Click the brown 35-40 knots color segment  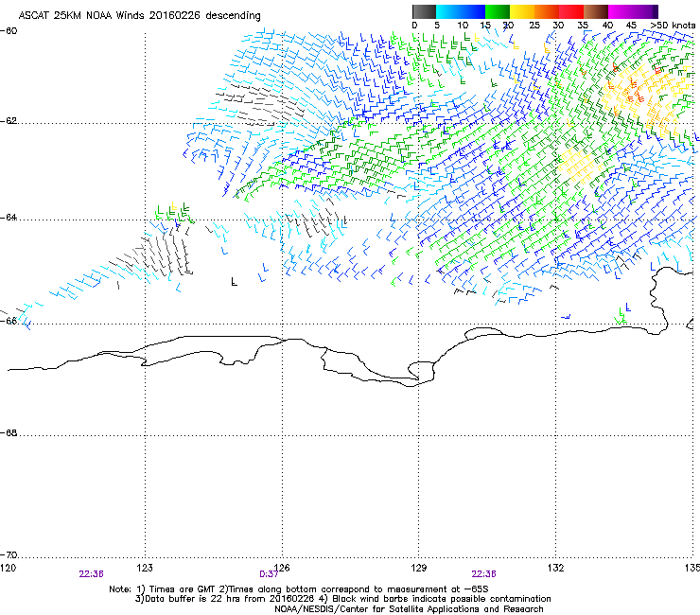click(x=596, y=11)
